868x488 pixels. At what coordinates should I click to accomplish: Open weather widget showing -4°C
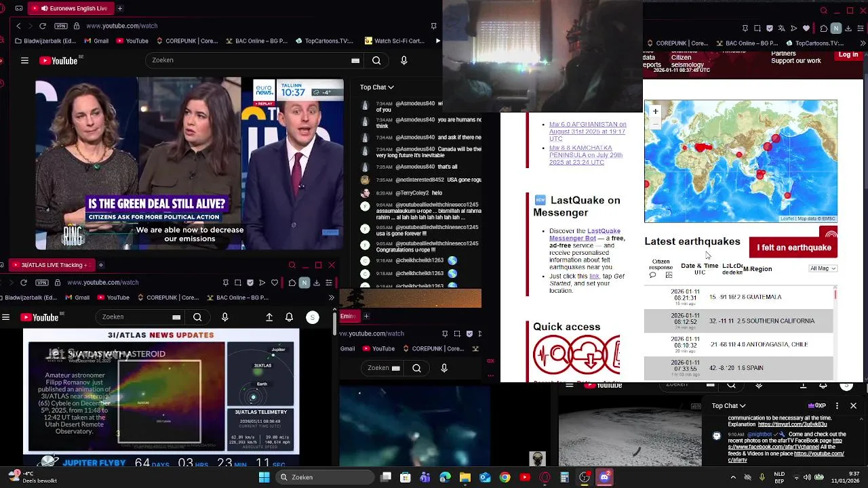click(31, 477)
